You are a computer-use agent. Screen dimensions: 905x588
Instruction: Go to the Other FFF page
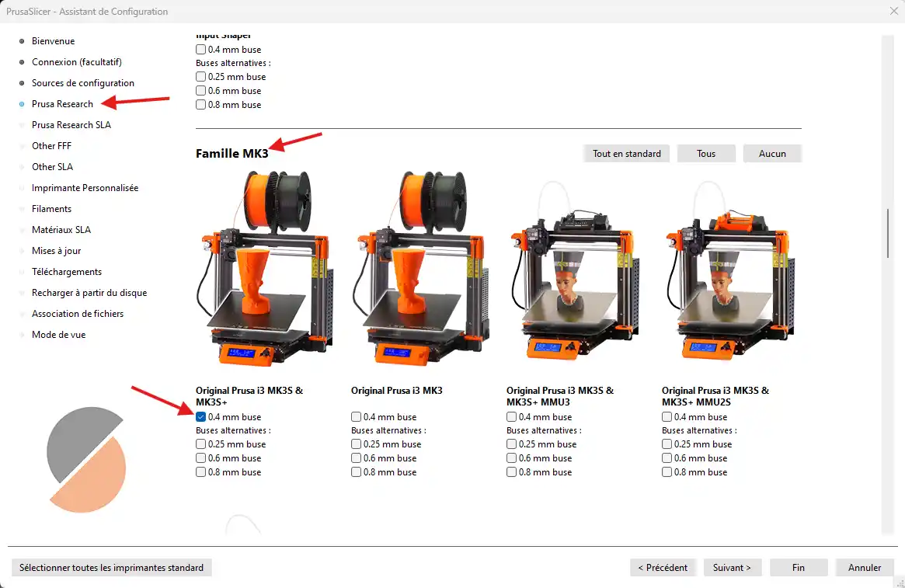click(51, 146)
